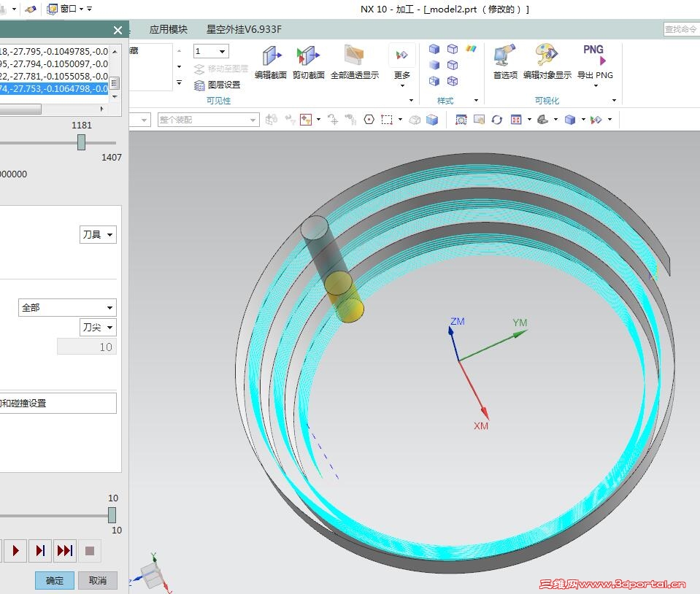Click the blue cube rendering style icon
Viewport: 700px width, 594px height.
(570, 120)
